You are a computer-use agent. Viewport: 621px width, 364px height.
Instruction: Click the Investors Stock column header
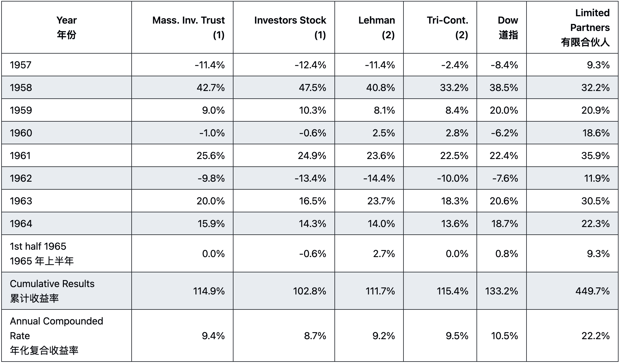pos(290,28)
